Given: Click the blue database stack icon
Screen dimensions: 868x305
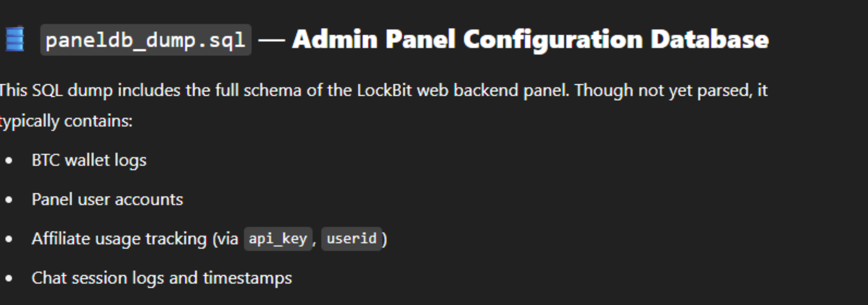Looking at the screenshot, I should point(15,39).
